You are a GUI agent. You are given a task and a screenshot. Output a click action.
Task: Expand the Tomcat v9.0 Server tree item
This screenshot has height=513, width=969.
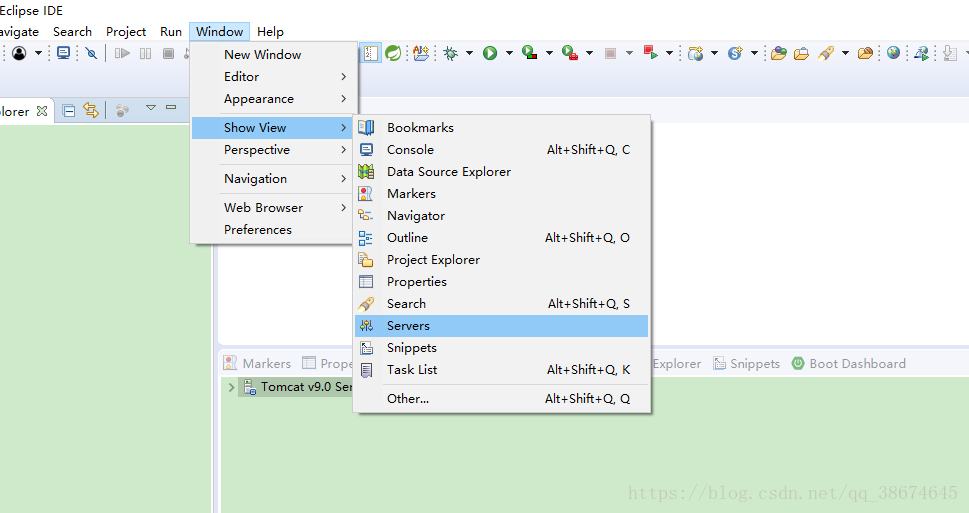pyautogui.click(x=232, y=387)
